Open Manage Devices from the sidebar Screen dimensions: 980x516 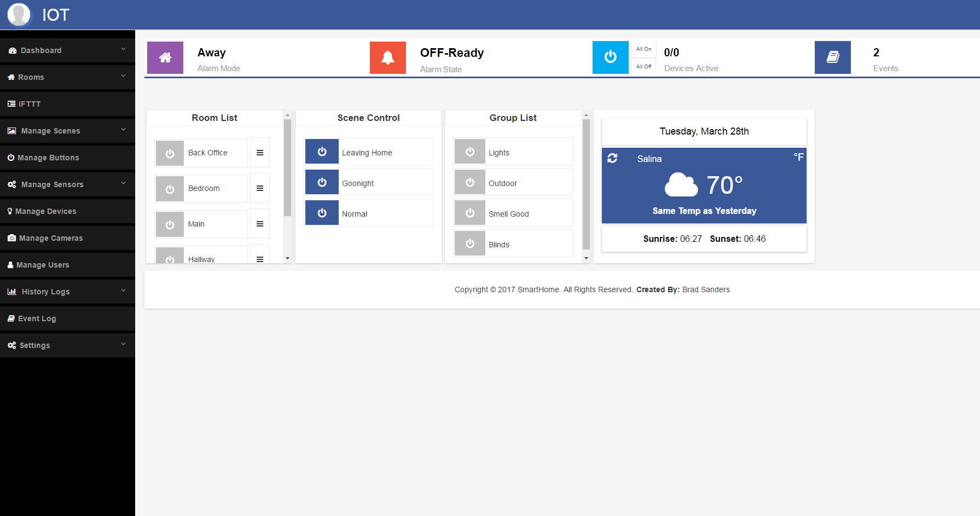click(x=47, y=211)
